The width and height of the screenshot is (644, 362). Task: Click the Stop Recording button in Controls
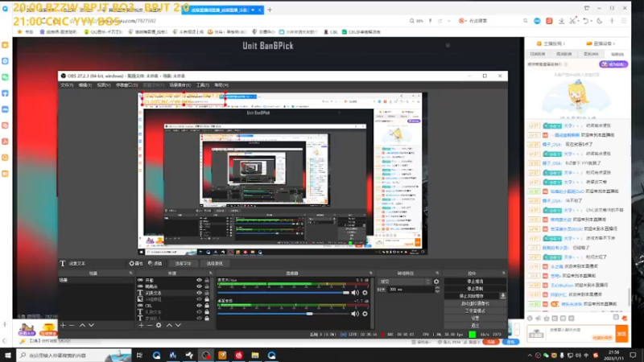pos(475,289)
